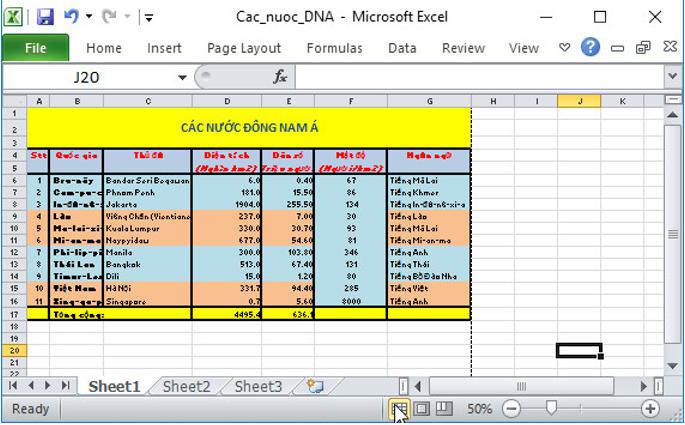This screenshot has width=685, height=425.
Task: Click the Undo arrow icon
Action: (x=71, y=17)
